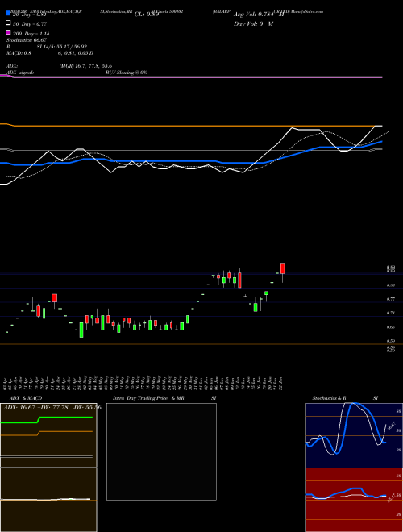This screenshot has width=403, height=532.
Task: Click the white 50 Day legend swatch
Action: coord(8,23)
